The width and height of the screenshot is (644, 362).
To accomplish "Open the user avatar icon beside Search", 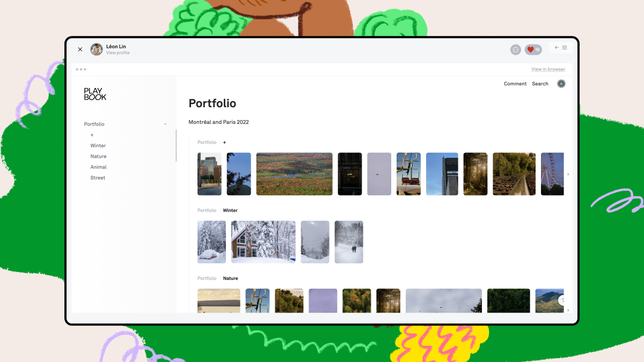I will pos(561,84).
